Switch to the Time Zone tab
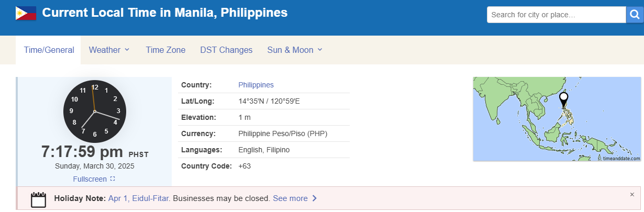This screenshot has width=644, height=212. coord(165,50)
